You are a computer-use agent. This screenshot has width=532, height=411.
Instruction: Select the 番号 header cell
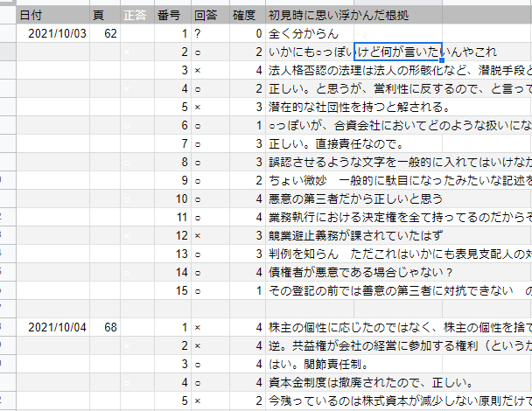pyautogui.click(x=172, y=15)
